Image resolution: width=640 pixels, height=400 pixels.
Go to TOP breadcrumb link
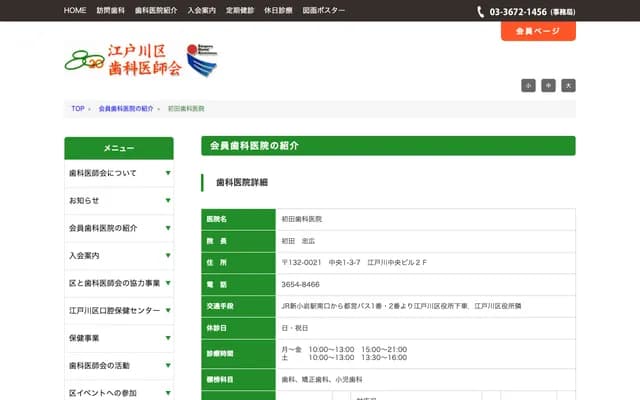(x=78, y=108)
